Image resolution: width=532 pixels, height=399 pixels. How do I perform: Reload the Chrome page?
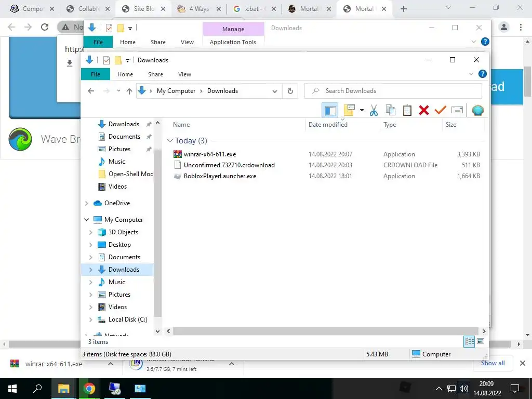coord(45,27)
